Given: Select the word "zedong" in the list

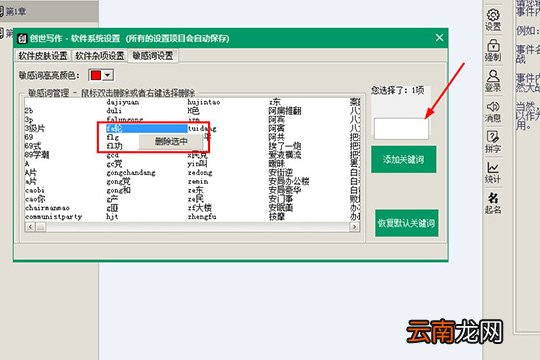Looking at the screenshot, I should 200,173.
